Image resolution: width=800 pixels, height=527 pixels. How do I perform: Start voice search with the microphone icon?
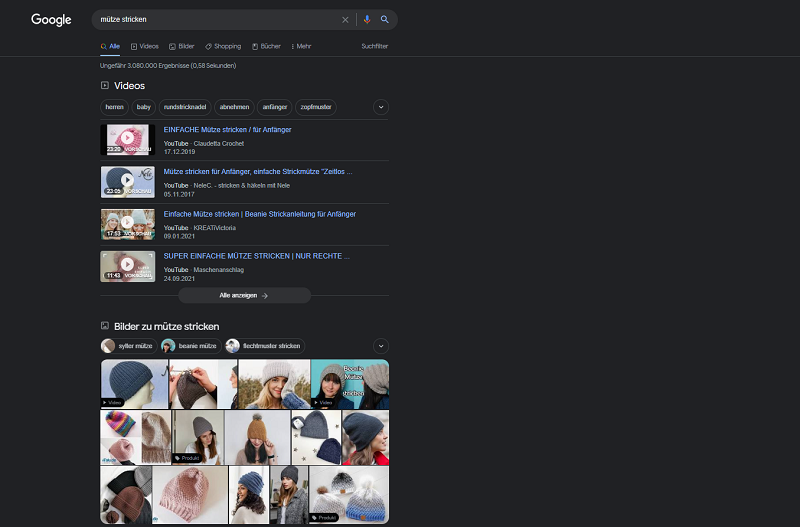pos(367,19)
